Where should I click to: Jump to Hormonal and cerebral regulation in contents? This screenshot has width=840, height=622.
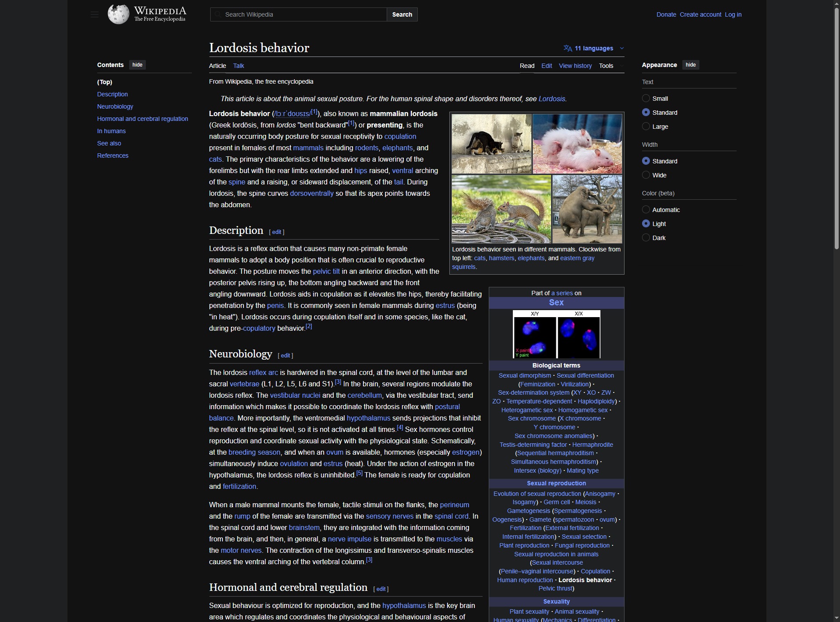(143, 119)
